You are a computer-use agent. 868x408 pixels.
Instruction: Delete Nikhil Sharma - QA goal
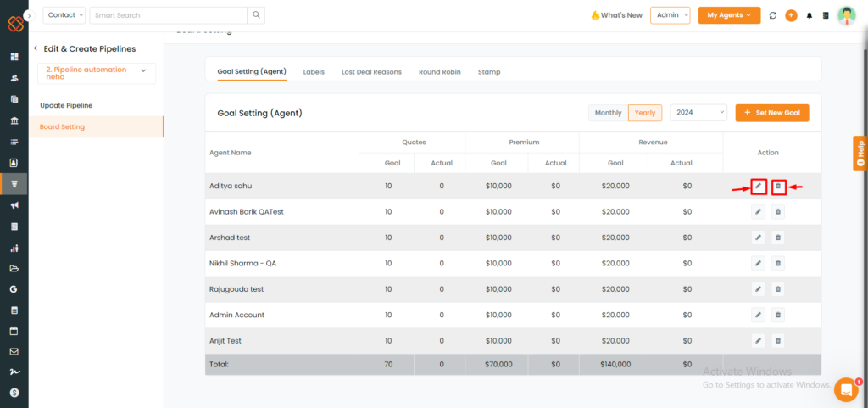[778, 264]
